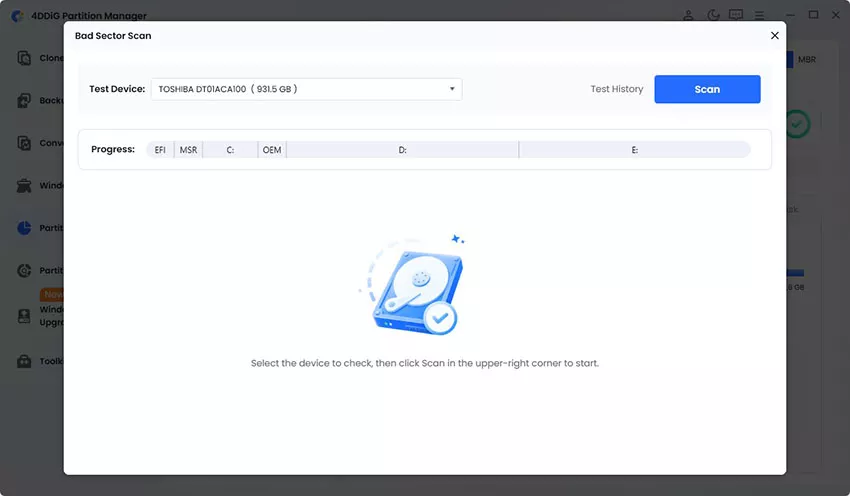Click the Clone sidebar icon in main window
Viewport: 850px width, 496px height.
tap(24, 58)
